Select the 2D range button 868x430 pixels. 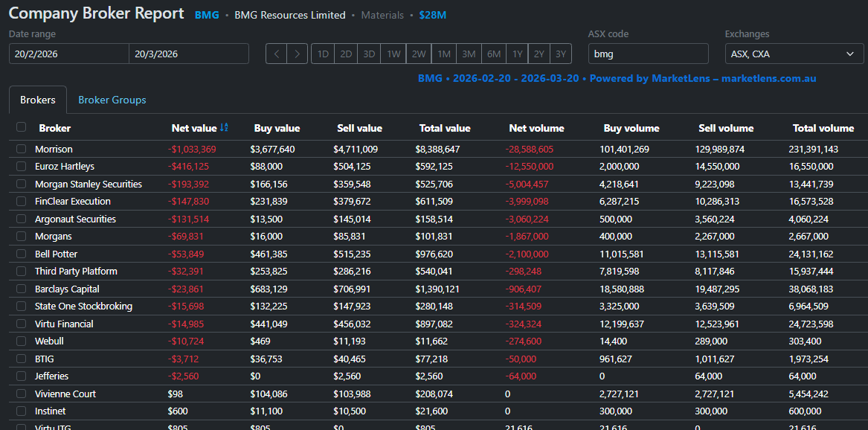pyautogui.click(x=347, y=54)
